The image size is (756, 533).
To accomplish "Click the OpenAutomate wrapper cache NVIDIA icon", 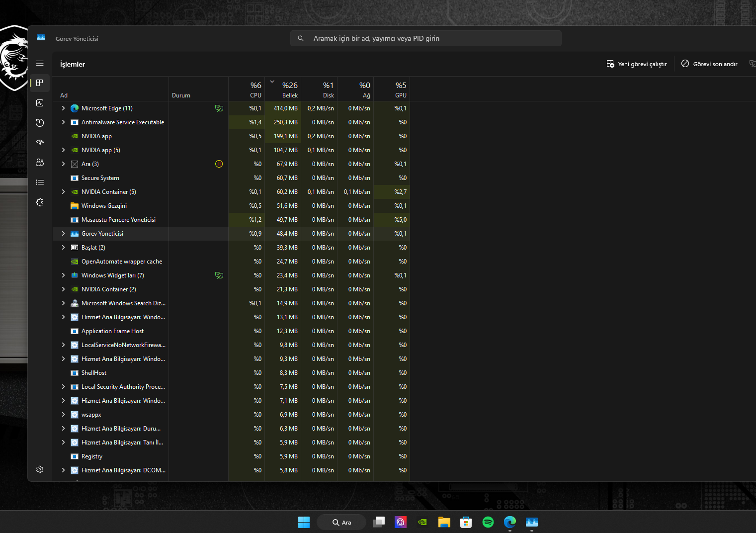I will 75,262.
